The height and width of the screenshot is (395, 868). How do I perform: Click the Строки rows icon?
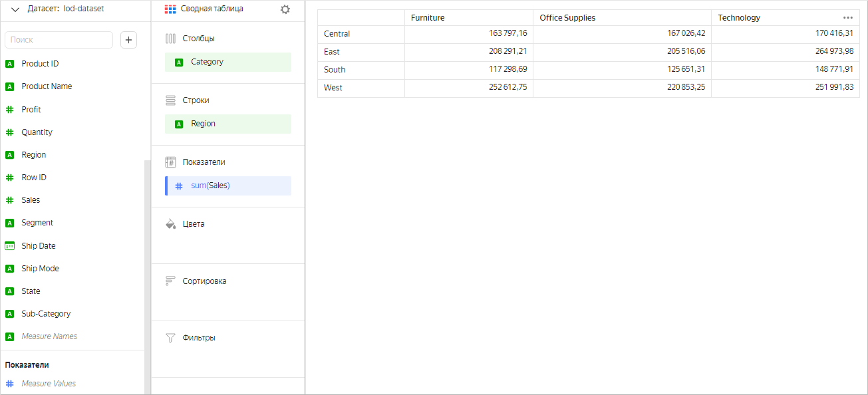click(x=170, y=100)
